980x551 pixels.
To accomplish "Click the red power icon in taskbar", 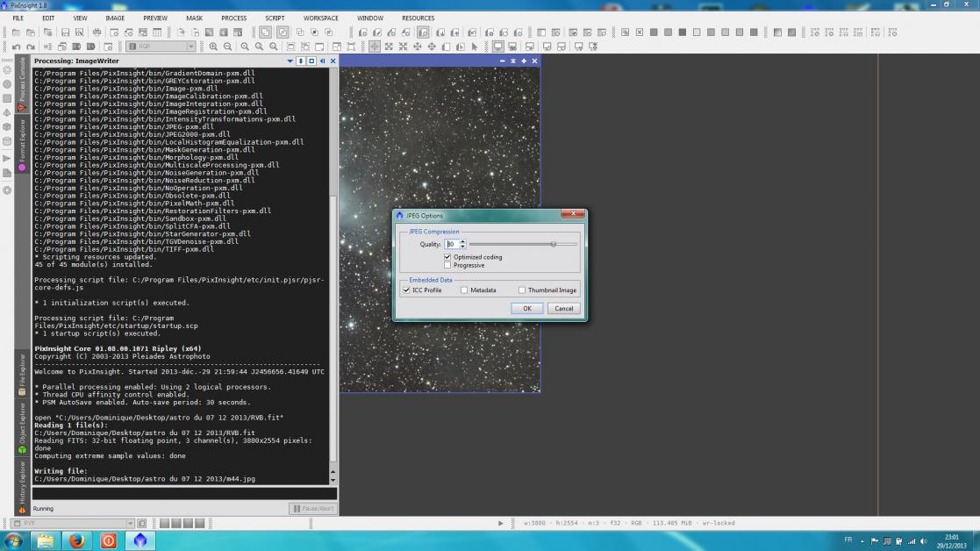I will (x=108, y=540).
